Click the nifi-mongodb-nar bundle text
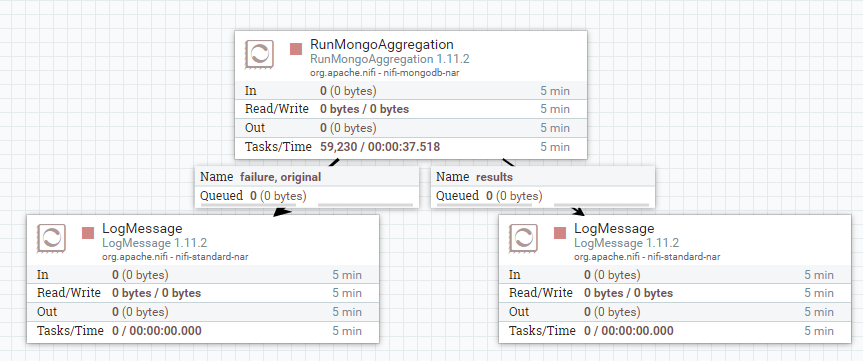Image resolution: width=863 pixels, height=361 pixels. (385, 72)
